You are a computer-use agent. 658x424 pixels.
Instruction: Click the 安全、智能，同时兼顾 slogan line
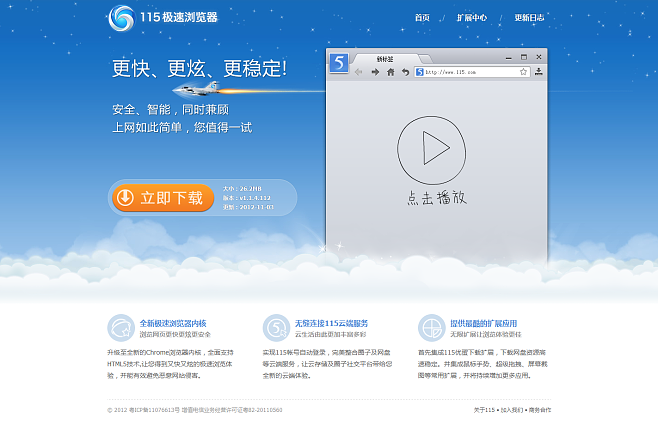[x=170, y=110]
